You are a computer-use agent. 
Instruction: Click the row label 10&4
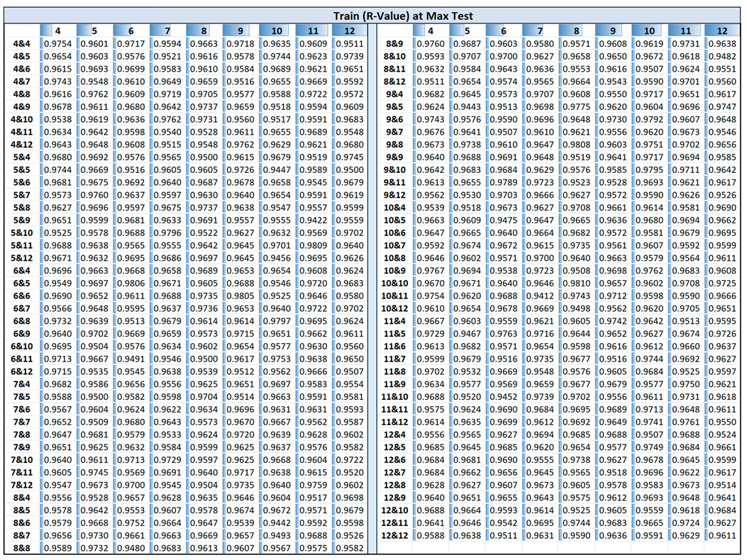pos(394,208)
